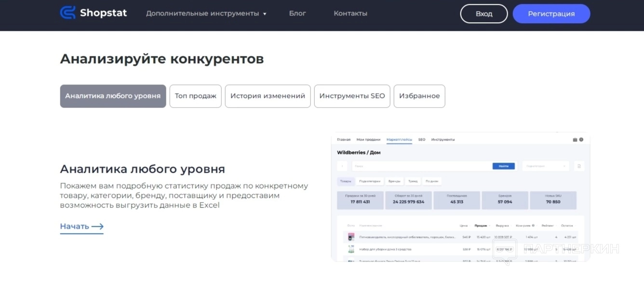644x291 pixels.
Task: Click the Shopstat logo icon
Action: pyautogui.click(x=67, y=13)
